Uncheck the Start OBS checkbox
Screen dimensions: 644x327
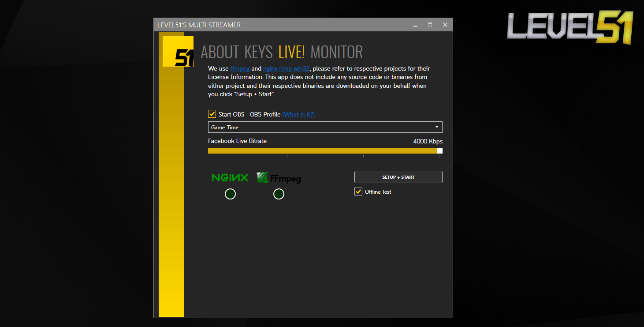[x=212, y=114]
